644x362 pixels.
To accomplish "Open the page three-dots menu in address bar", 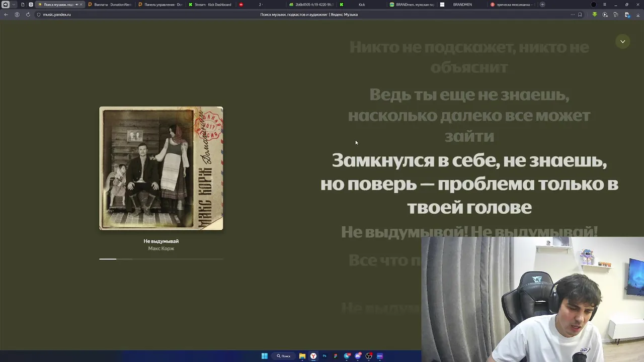I will pyautogui.click(x=572, y=15).
